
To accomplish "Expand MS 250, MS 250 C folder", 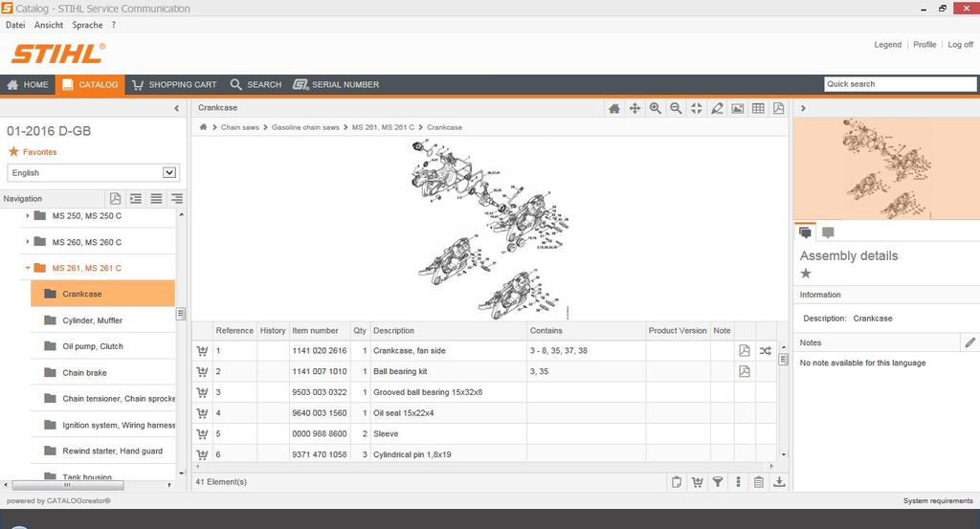I will coord(28,215).
